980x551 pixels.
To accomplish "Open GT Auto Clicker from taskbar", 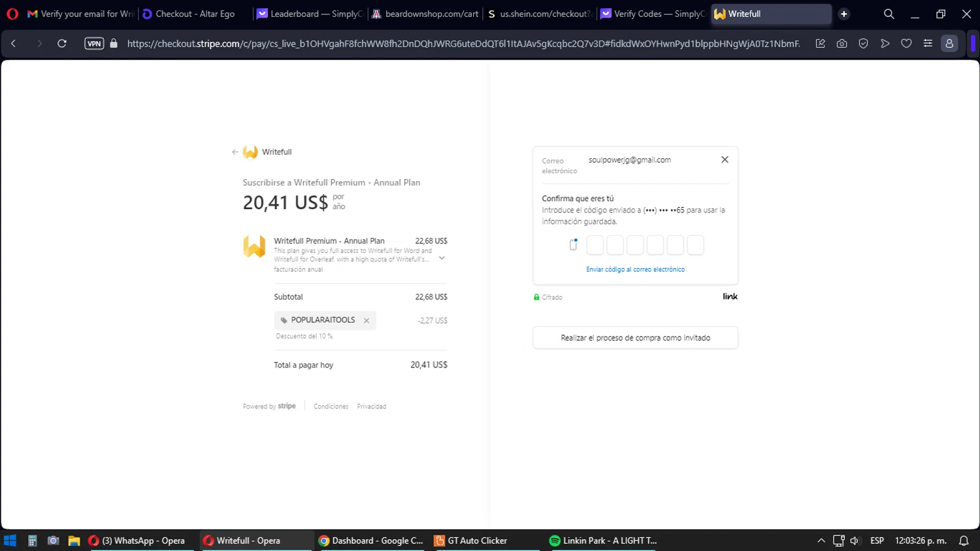I will pos(486,541).
